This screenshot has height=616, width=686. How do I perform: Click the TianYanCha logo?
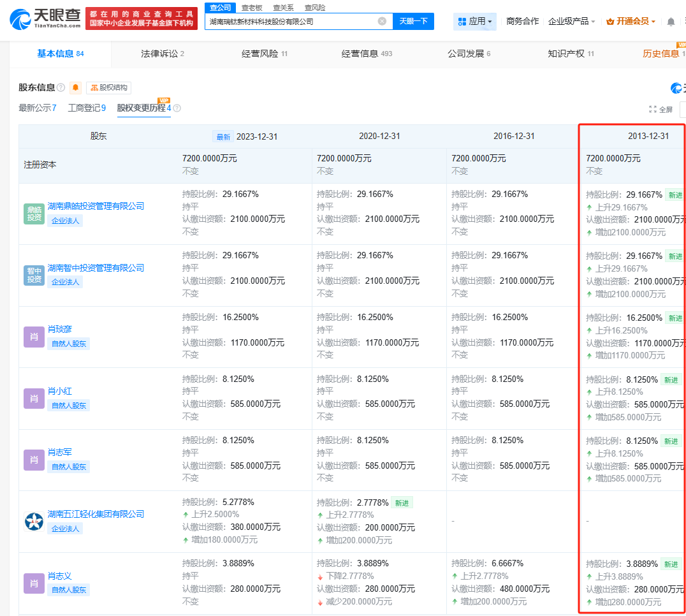click(x=45, y=19)
